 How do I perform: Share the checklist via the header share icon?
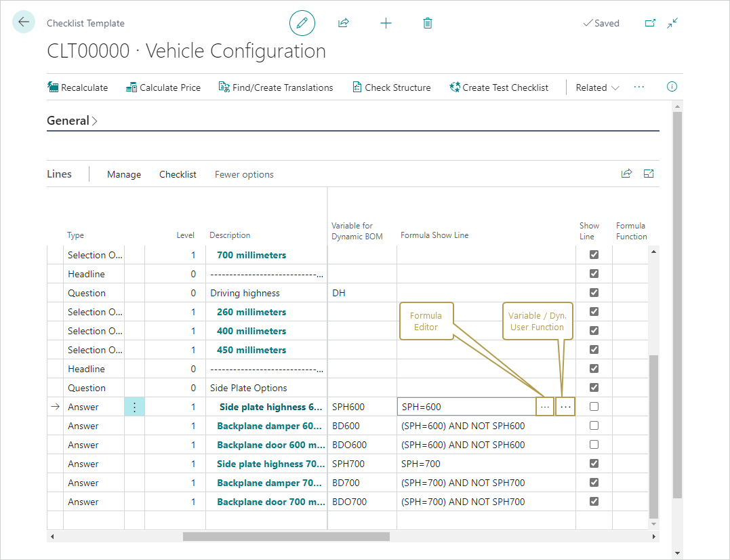(x=344, y=22)
